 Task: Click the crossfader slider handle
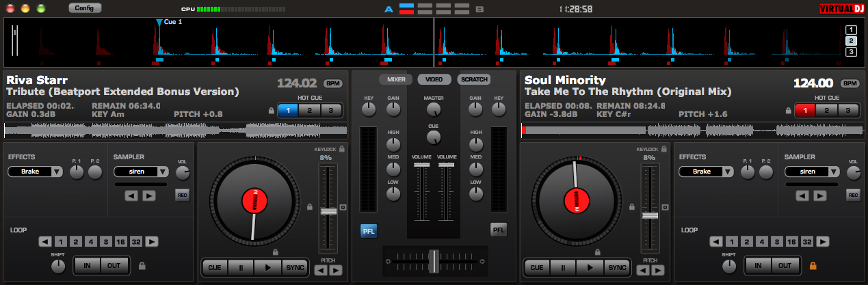click(434, 260)
